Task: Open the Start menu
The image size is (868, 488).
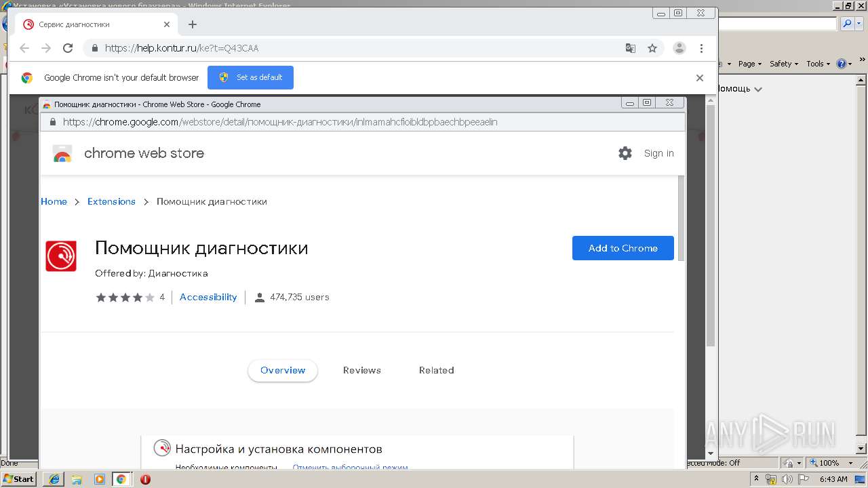Action: (x=18, y=479)
